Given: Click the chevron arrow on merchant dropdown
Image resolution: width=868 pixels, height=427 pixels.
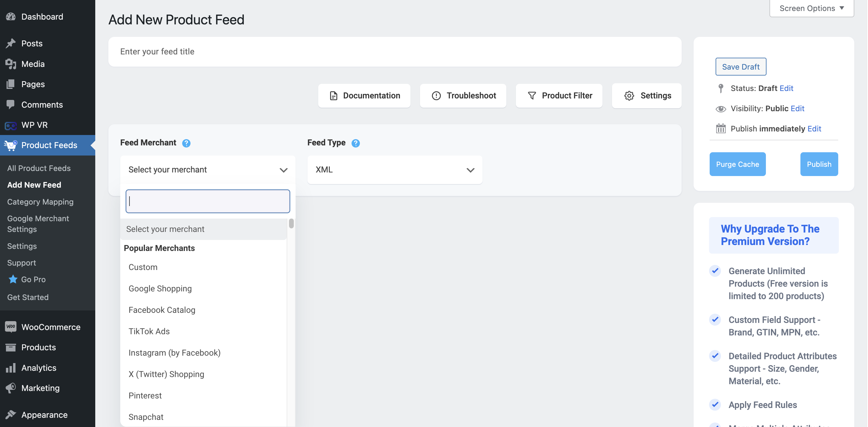Looking at the screenshot, I should [283, 170].
